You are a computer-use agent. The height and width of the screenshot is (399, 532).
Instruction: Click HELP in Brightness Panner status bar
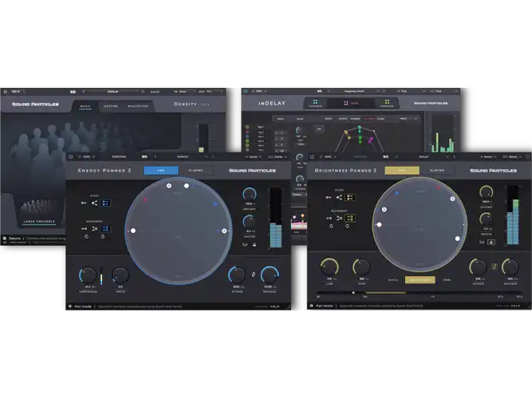(515, 306)
